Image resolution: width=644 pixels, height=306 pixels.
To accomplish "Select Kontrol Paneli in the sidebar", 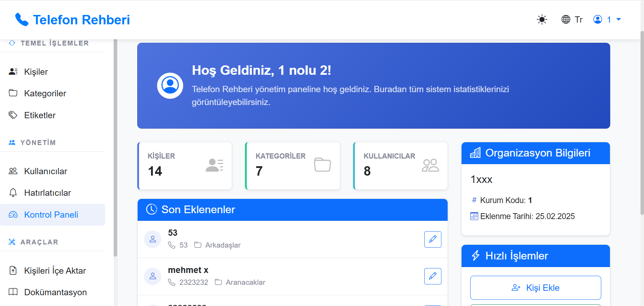I will pyautogui.click(x=52, y=215).
